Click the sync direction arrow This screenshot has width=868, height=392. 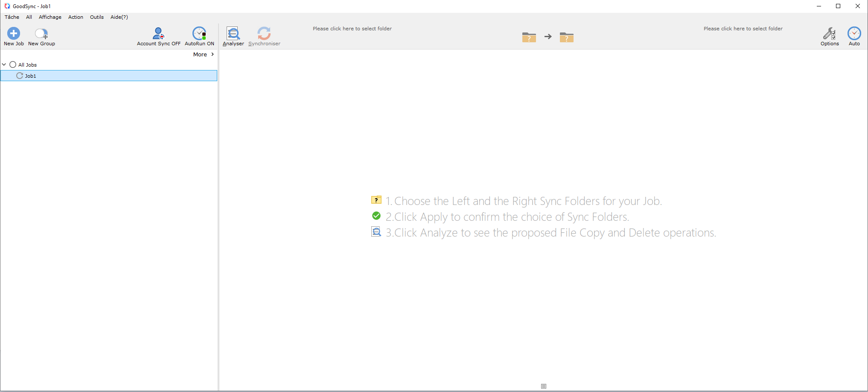coord(548,37)
